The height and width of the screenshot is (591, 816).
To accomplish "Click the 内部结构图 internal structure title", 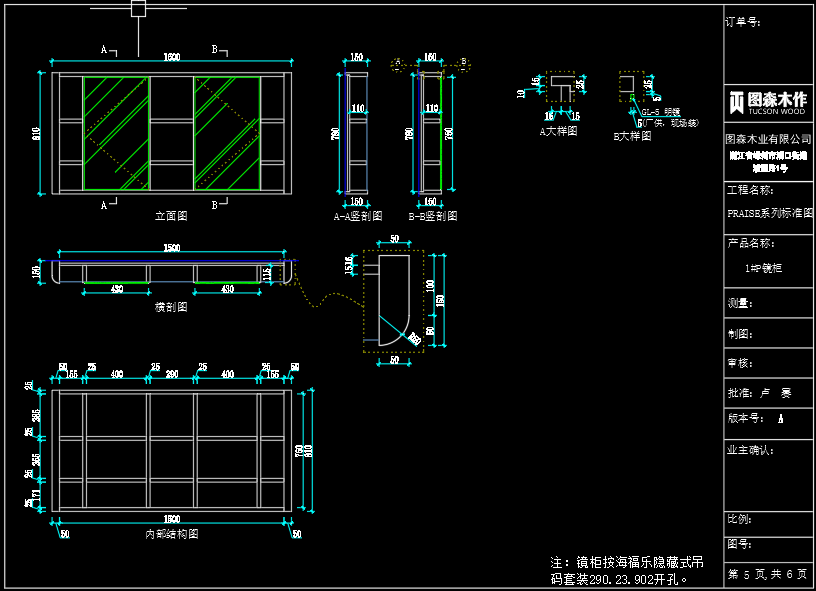I will (x=172, y=534).
